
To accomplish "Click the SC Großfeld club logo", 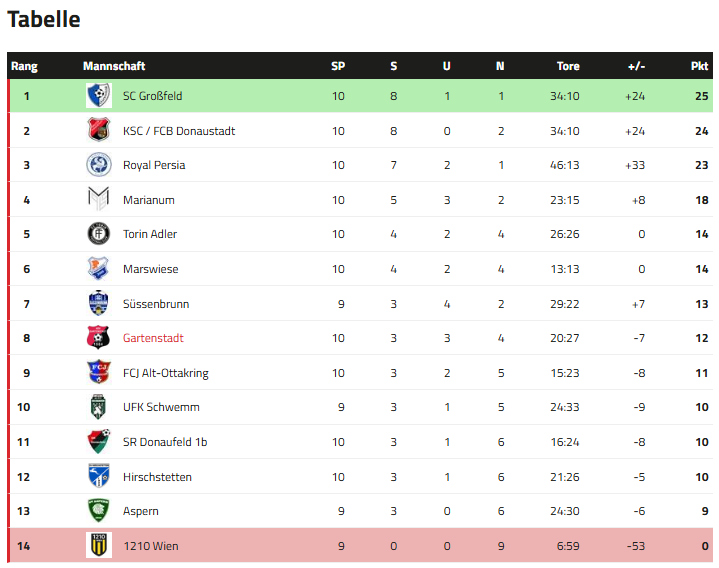I will pyautogui.click(x=98, y=96).
